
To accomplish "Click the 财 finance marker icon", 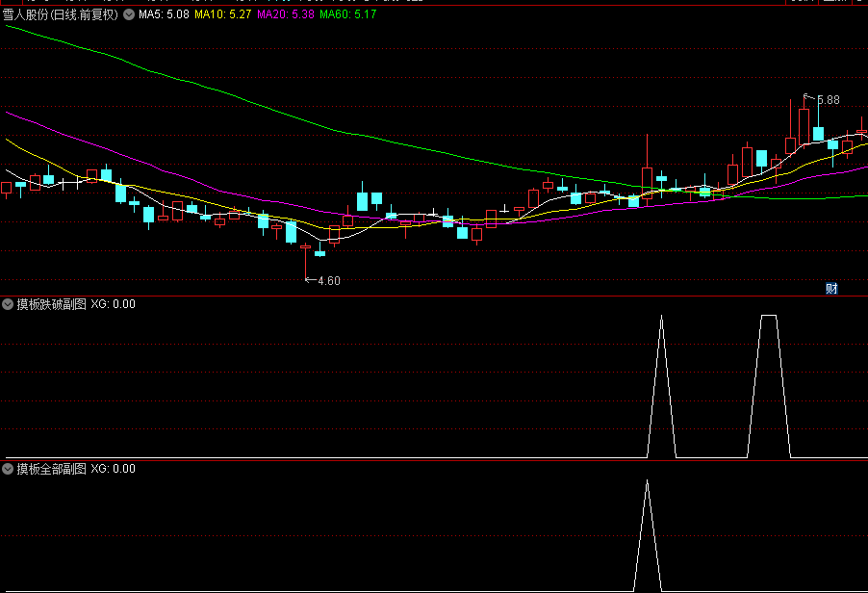I will coord(831,289).
